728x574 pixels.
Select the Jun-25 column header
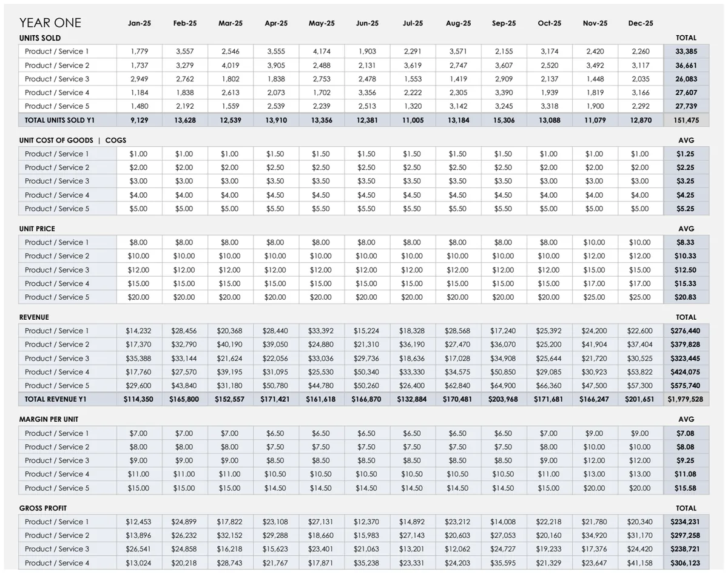coord(367,23)
